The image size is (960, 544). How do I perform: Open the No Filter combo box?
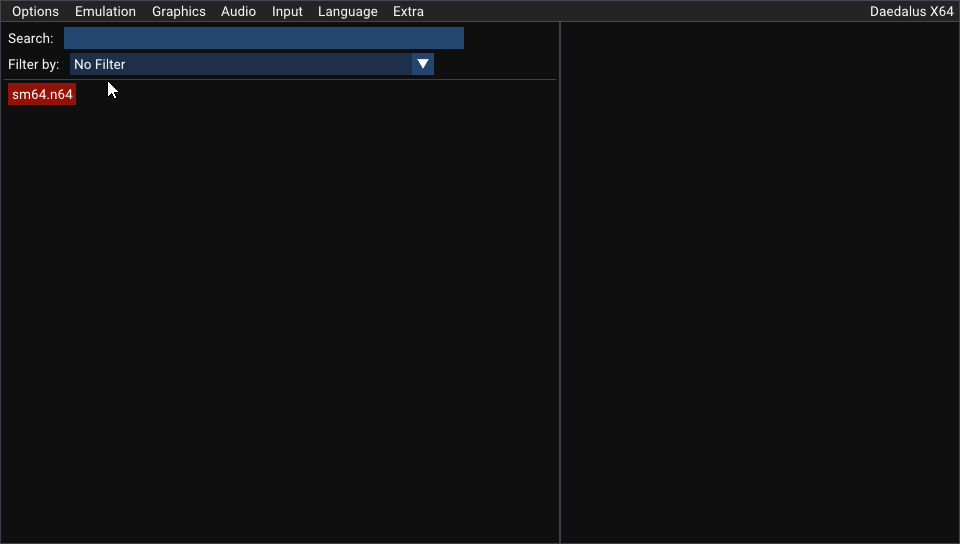tap(240, 64)
